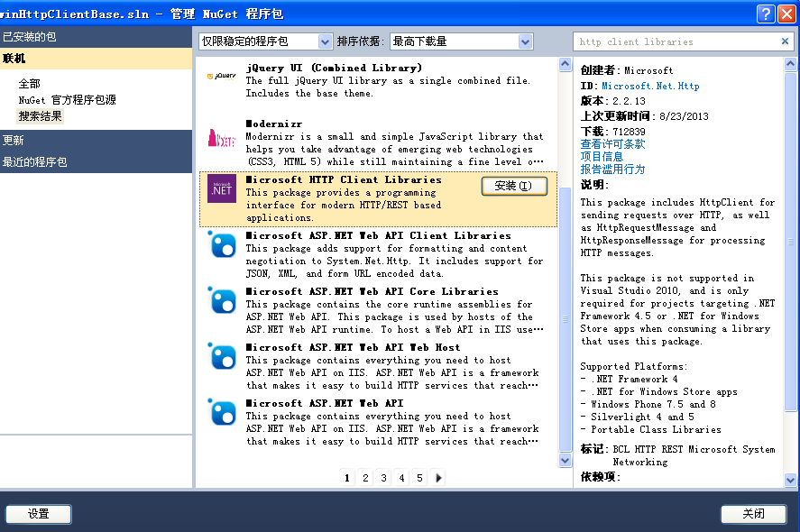The height and width of the screenshot is (532, 800).
Task: Click the package list scrollbar thumb
Action: (565, 319)
